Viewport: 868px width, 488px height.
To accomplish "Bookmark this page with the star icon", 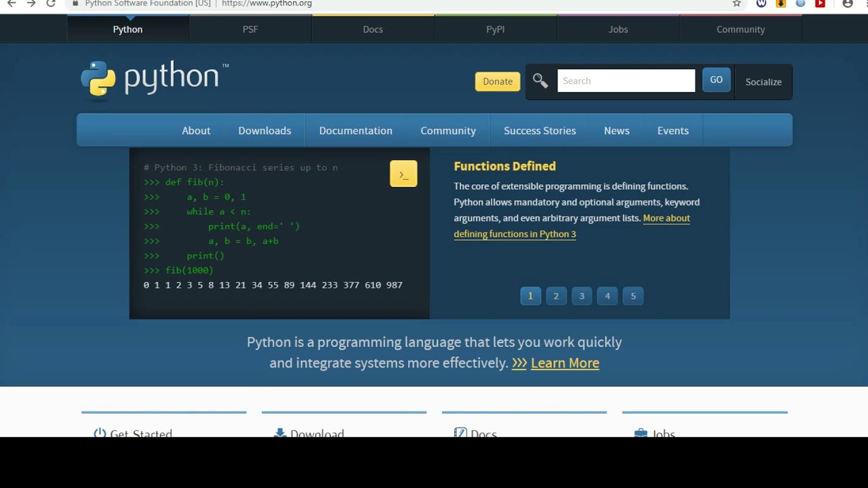I will point(737,3).
